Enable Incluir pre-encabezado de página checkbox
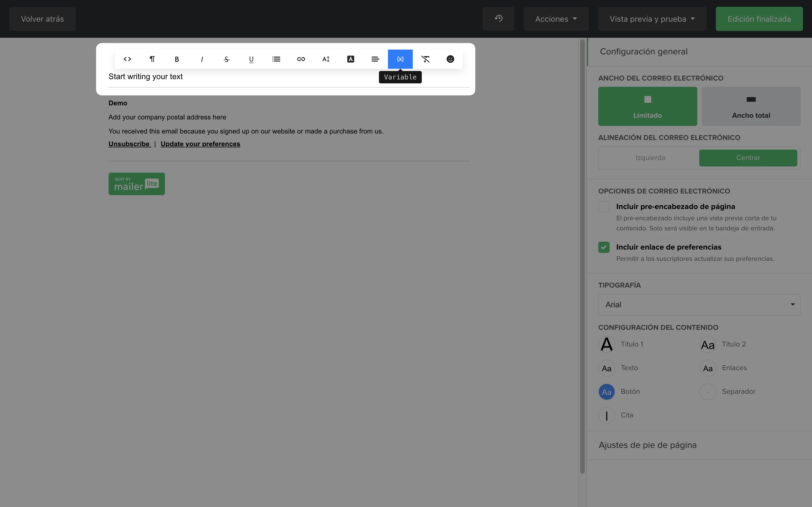This screenshot has width=812, height=507. point(604,206)
